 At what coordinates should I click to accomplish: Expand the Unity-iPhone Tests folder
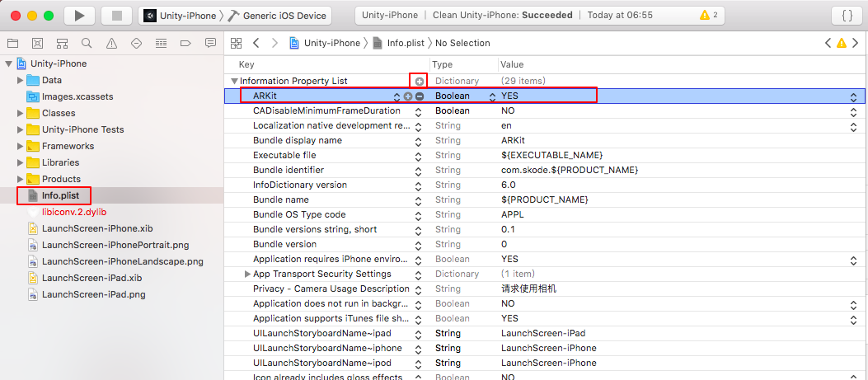(21, 129)
